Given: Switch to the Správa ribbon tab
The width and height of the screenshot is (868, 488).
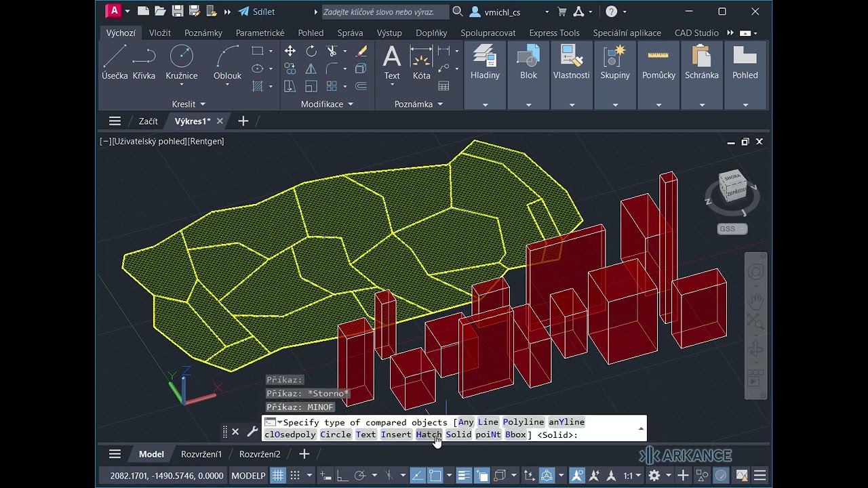Looking at the screenshot, I should coord(350,33).
